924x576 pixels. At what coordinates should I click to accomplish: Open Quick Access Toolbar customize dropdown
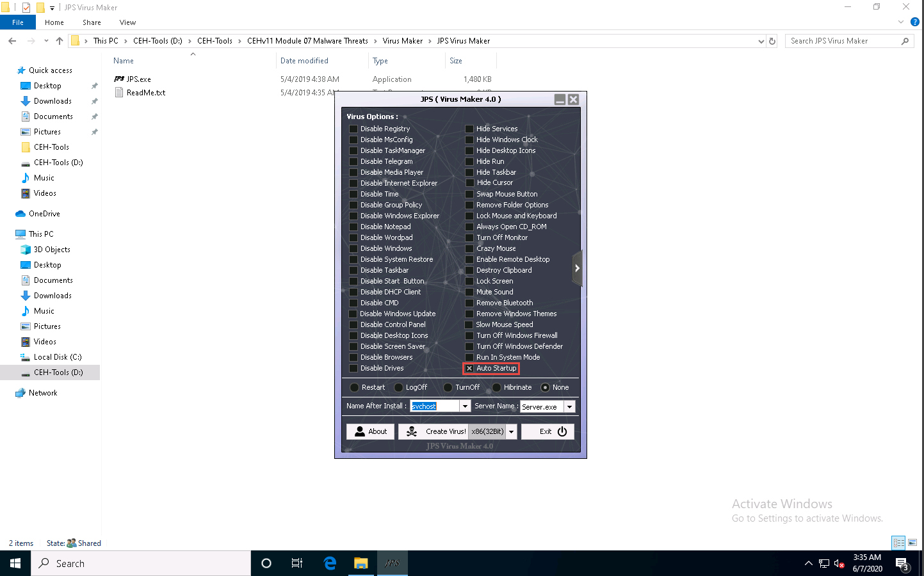coord(53,8)
